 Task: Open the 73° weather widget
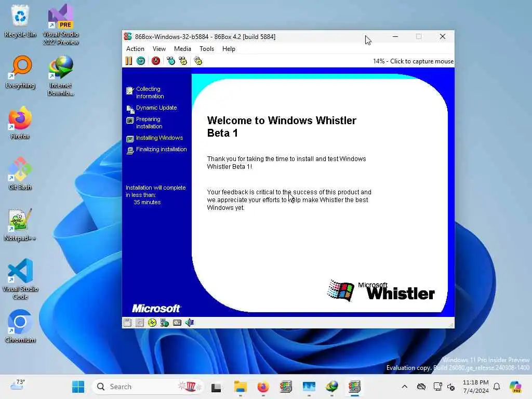click(17, 385)
